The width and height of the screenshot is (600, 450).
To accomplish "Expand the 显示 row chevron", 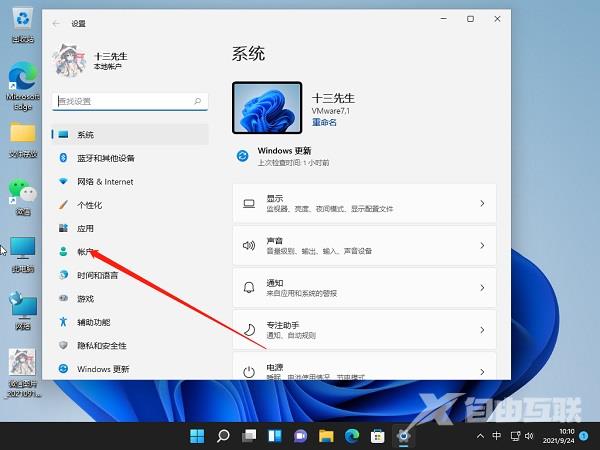I will click(482, 203).
